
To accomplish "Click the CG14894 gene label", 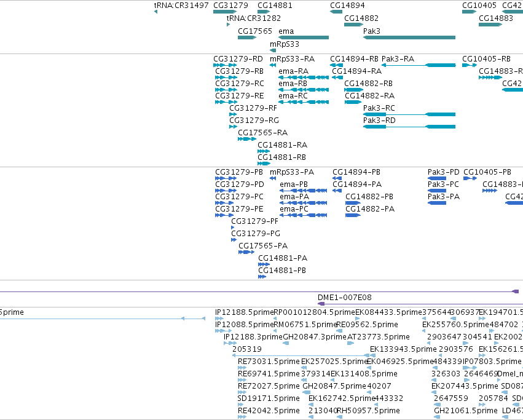I will 347,6.
